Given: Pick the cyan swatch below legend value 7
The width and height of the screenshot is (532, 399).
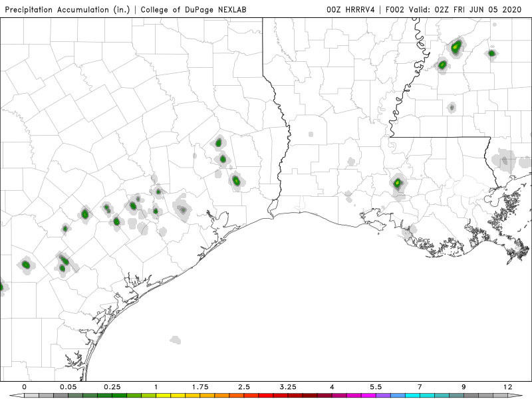Looking at the screenshot, I should 412,396.
